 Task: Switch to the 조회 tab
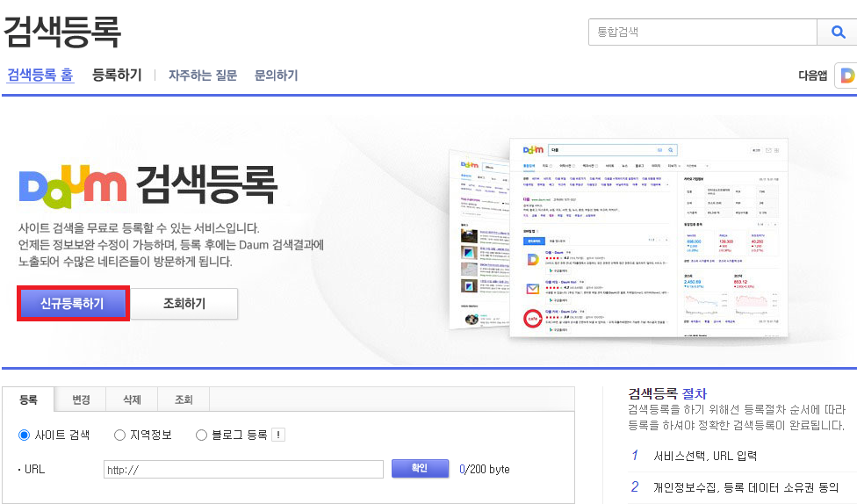tap(184, 400)
